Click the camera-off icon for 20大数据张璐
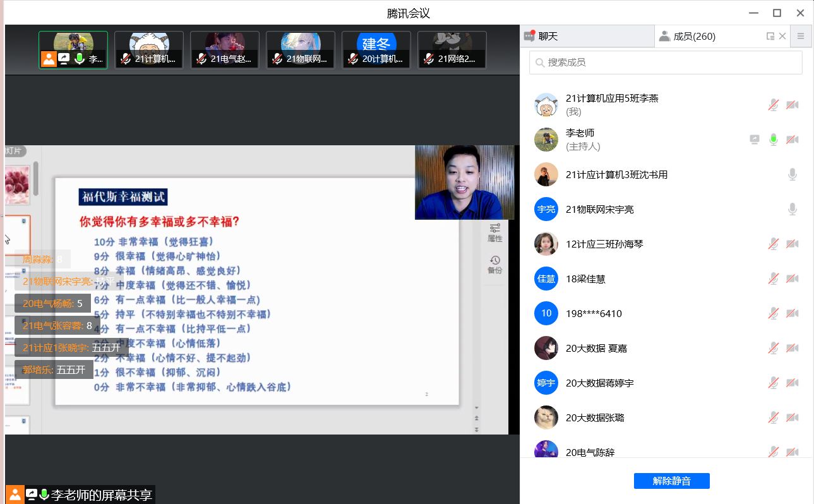 [x=792, y=417]
